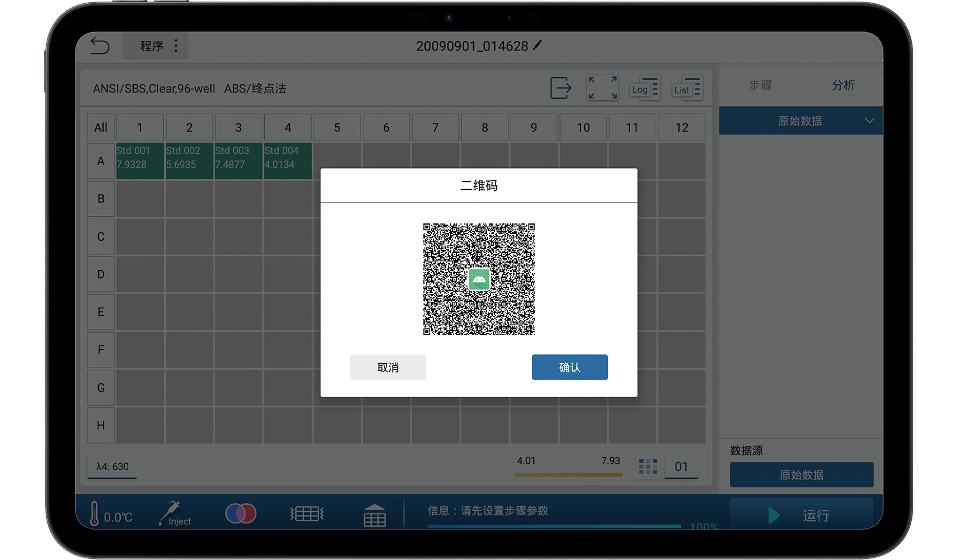Tap the thermometer temperature icon
This screenshot has height=560, width=957.
point(95,513)
